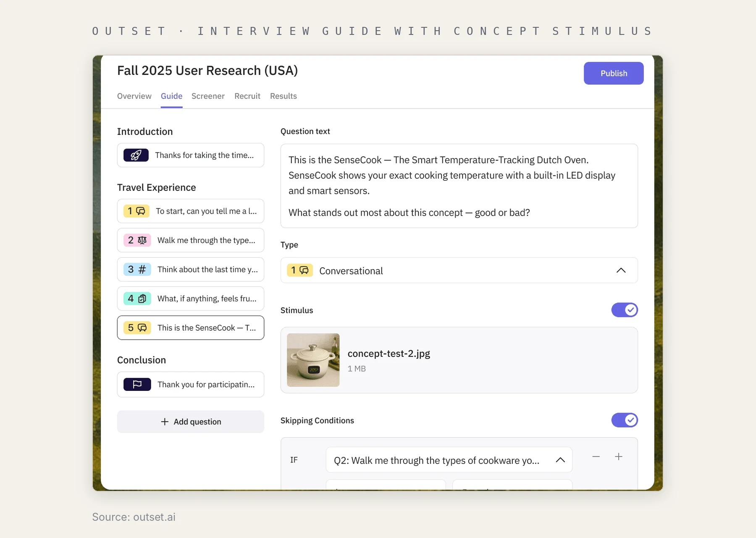Select the Guide tab

(171, 96)
